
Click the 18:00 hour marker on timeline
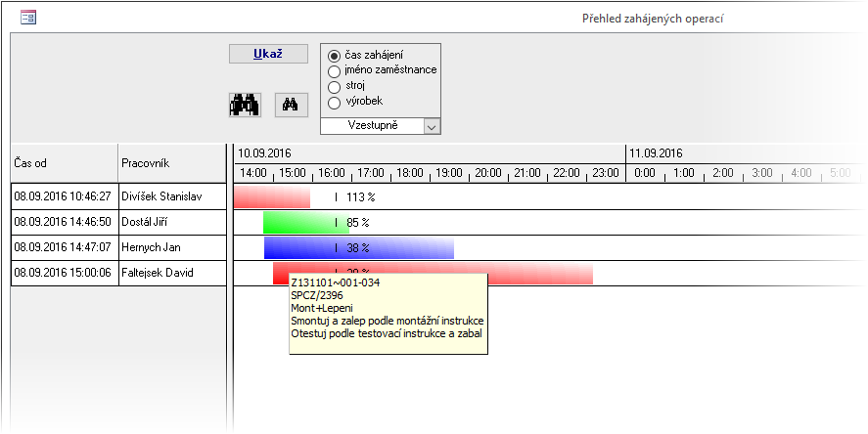click(x=409, y=173)
